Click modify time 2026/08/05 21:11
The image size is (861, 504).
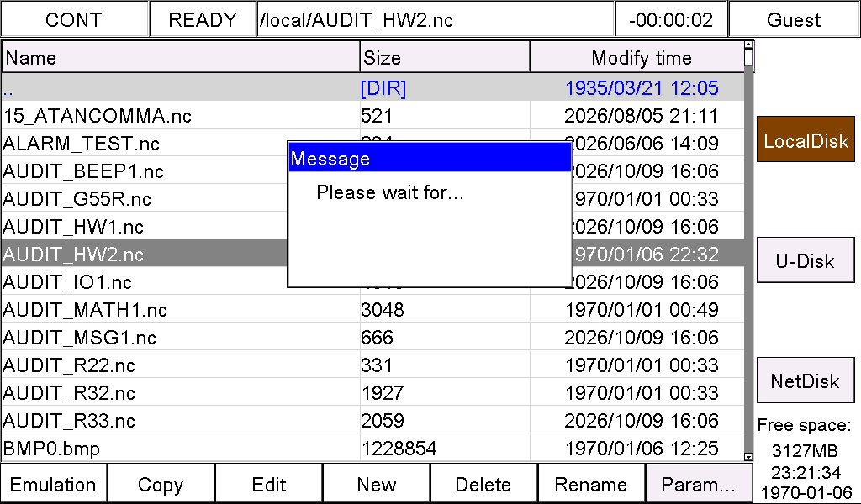click(642, 116)
